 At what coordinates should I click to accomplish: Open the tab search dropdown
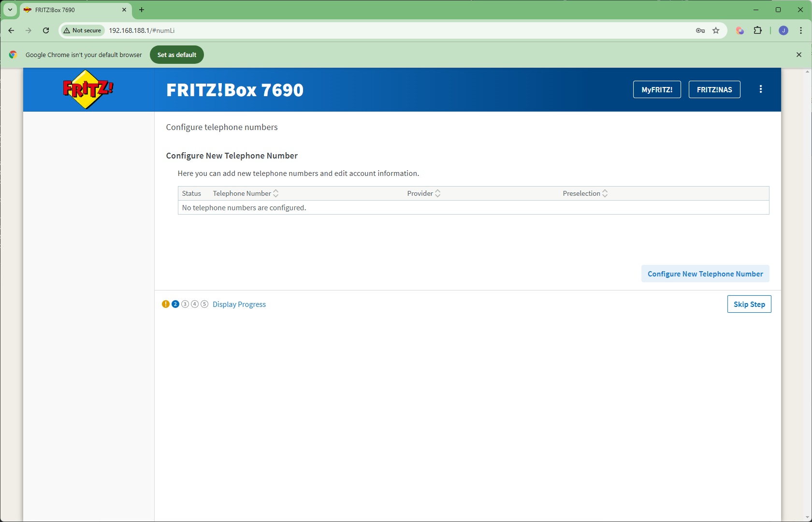pos(10,10)
